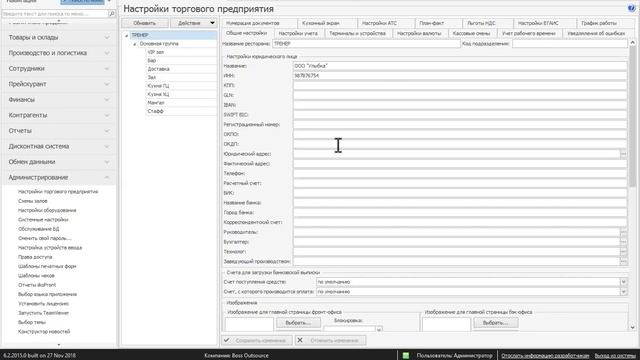Collapse the ТРЕНЕР tree node

tap(127, 36)
